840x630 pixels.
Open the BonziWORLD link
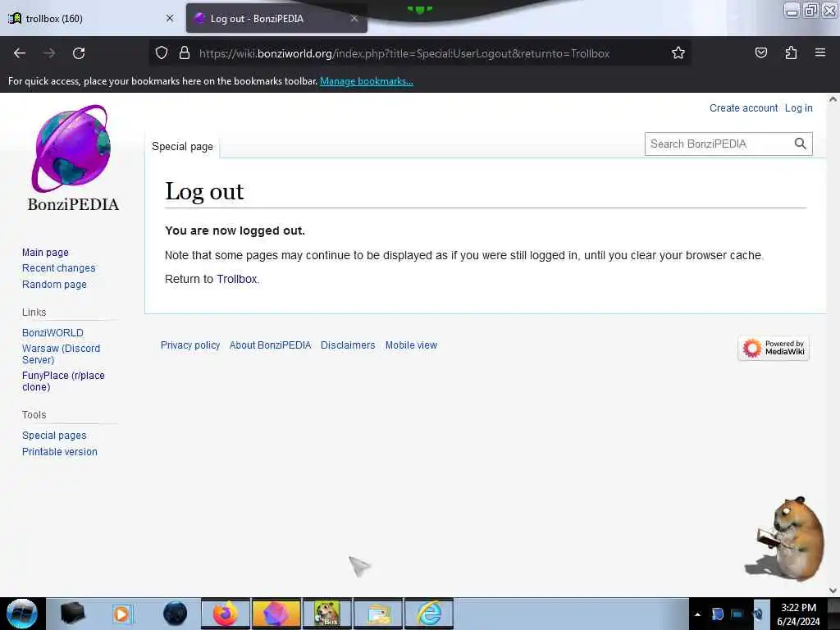coord(52,333)
